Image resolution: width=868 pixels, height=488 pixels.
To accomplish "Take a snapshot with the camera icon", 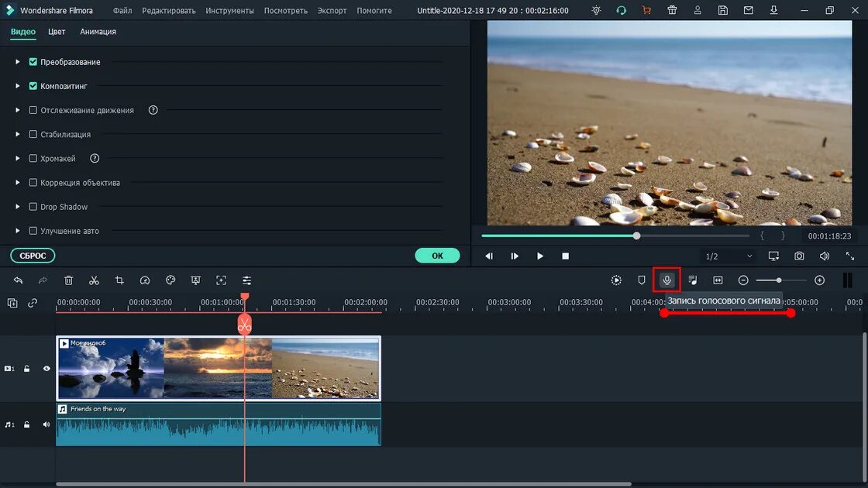I will pyautogui.click(x=799, y=255).
